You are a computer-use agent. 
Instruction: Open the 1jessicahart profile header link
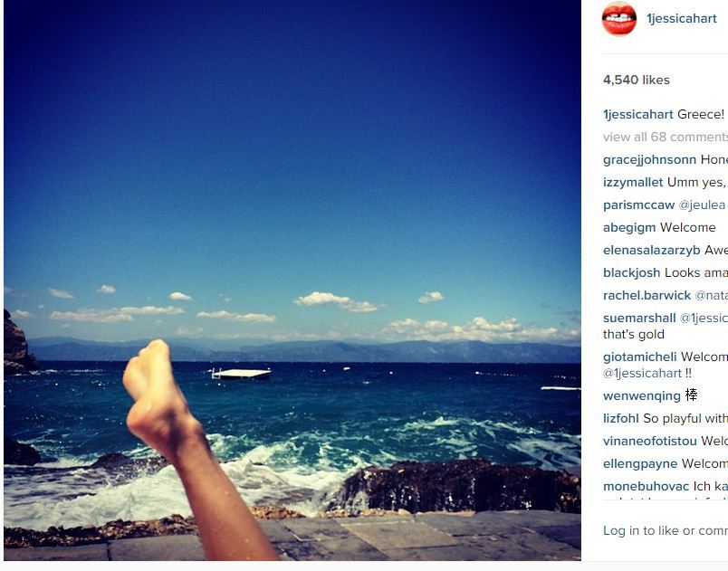682,19
